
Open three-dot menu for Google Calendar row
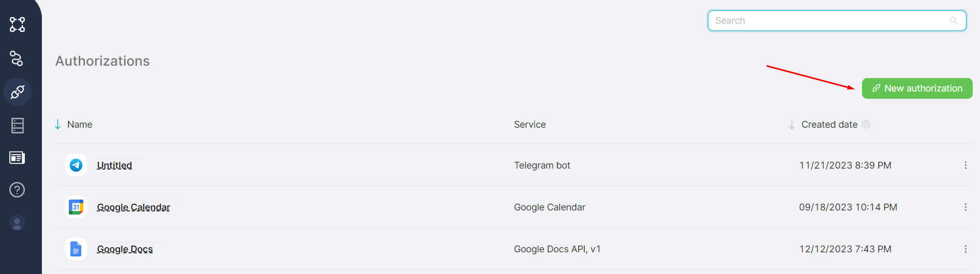966,207
